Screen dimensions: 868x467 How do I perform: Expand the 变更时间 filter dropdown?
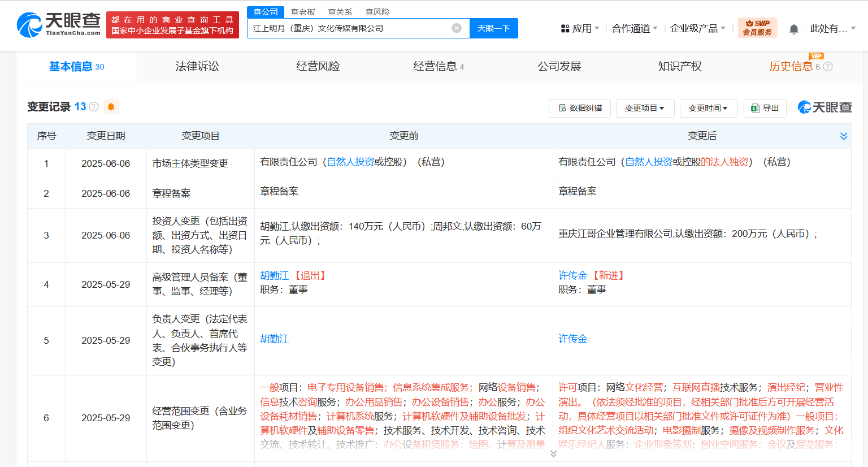tap(709, 108)
